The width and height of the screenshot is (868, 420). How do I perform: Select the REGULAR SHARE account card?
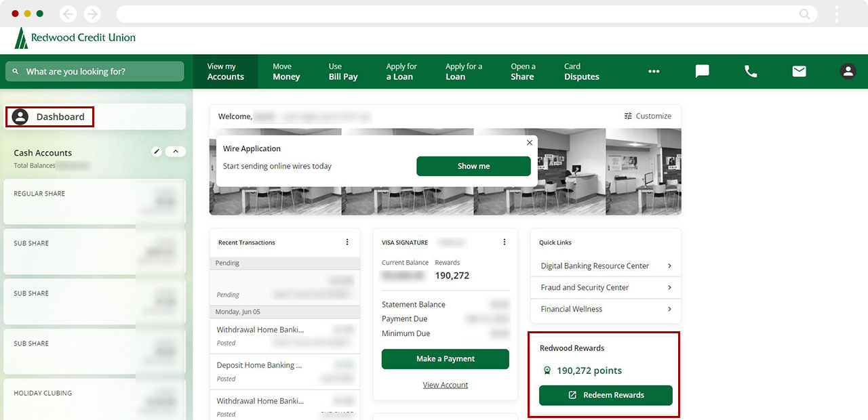[94, 201]
